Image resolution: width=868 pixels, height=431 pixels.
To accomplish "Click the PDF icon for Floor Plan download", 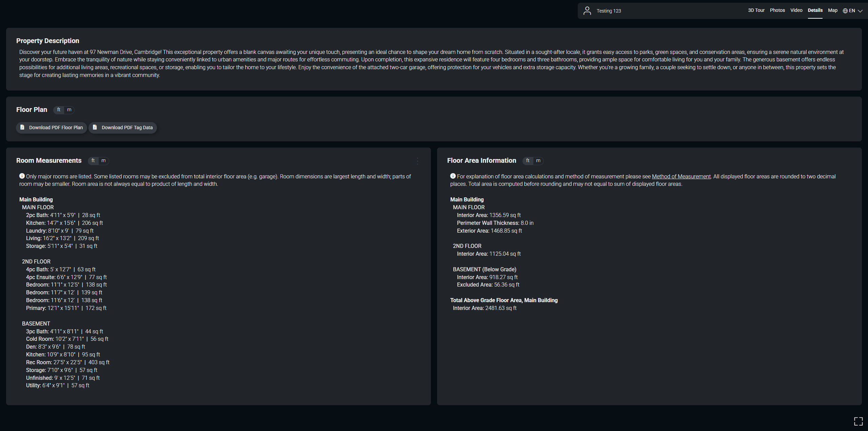I will [22, 127].
